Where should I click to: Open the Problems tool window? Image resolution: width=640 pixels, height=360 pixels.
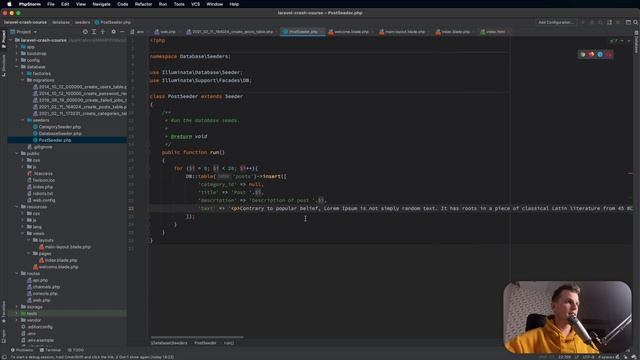coord(22,350)
